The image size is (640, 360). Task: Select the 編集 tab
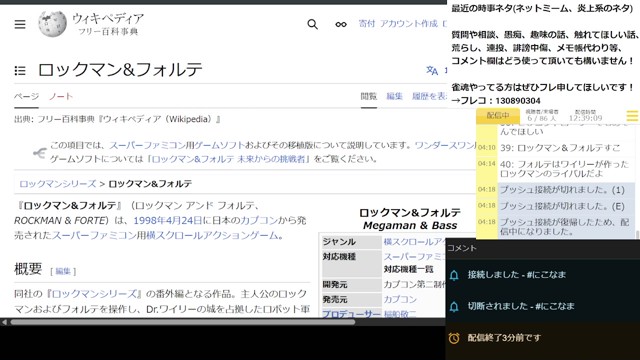coord(394,96)
